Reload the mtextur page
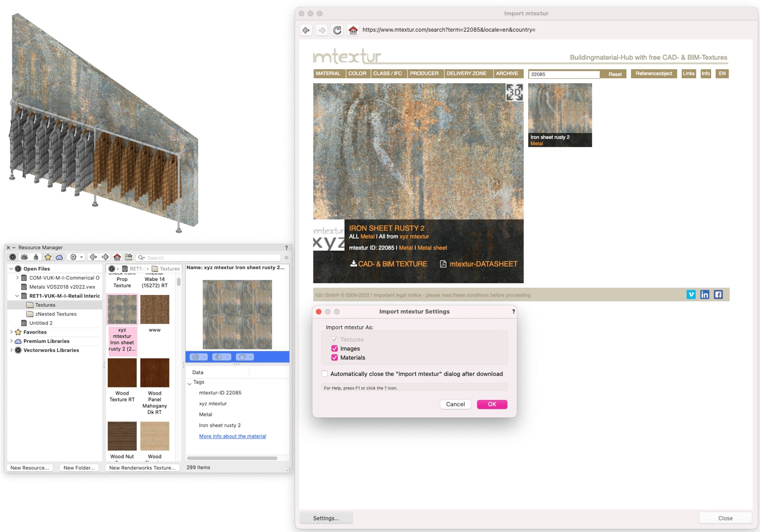This screenshot has width=760, height=532. coord(337,30)
